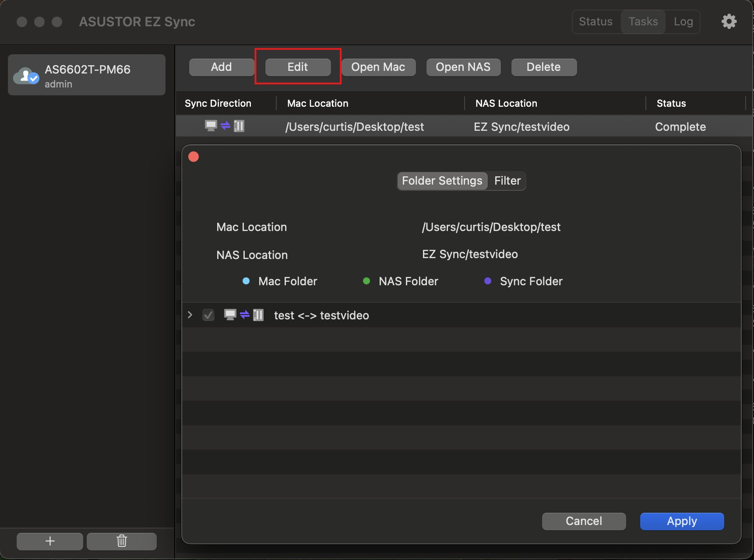Click the Open NAS button
The image size is (754, 560).
click(463, 67)
